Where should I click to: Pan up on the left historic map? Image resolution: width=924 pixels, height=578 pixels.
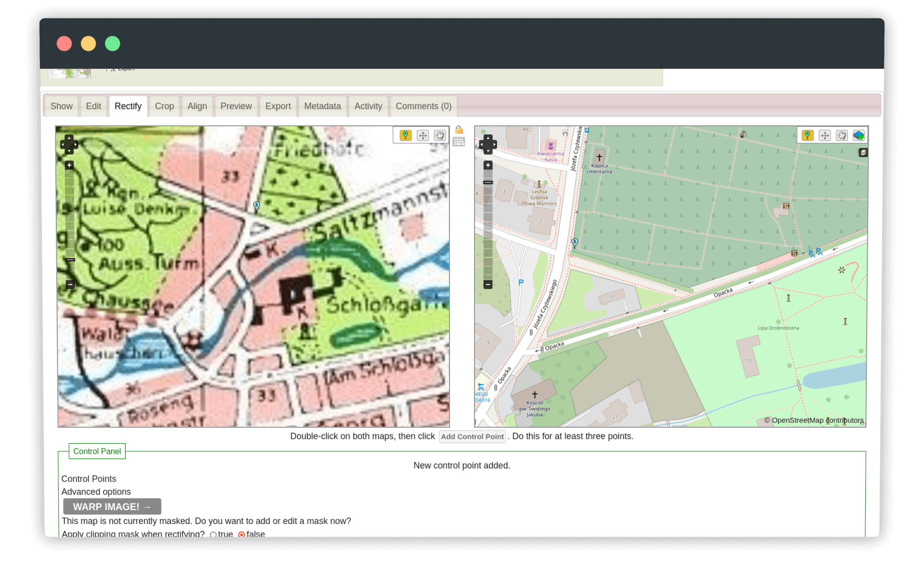click(69, 138)
